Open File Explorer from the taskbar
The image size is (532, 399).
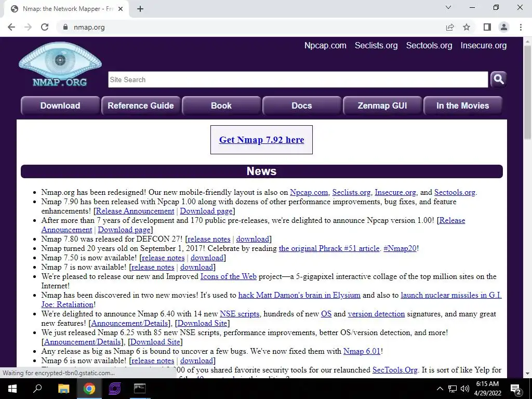click(63, 389)
